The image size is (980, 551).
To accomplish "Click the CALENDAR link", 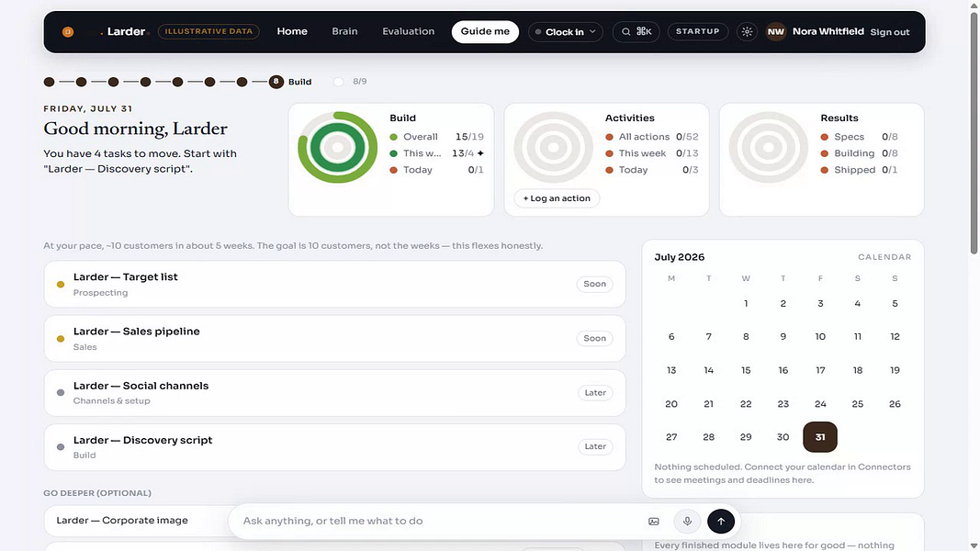I will (884, 257).
